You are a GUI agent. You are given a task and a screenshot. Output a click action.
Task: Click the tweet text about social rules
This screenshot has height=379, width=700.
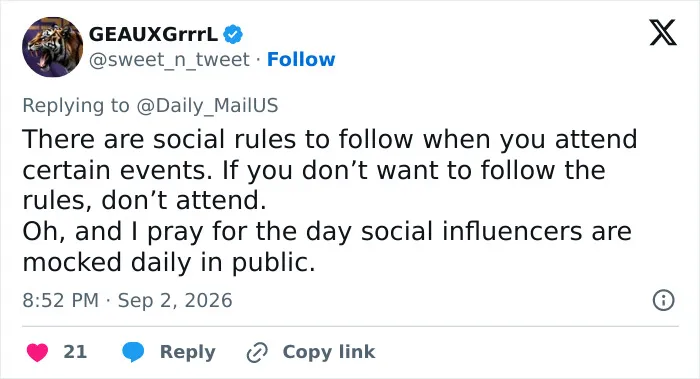pyautogui.click(x=330, y=169)
